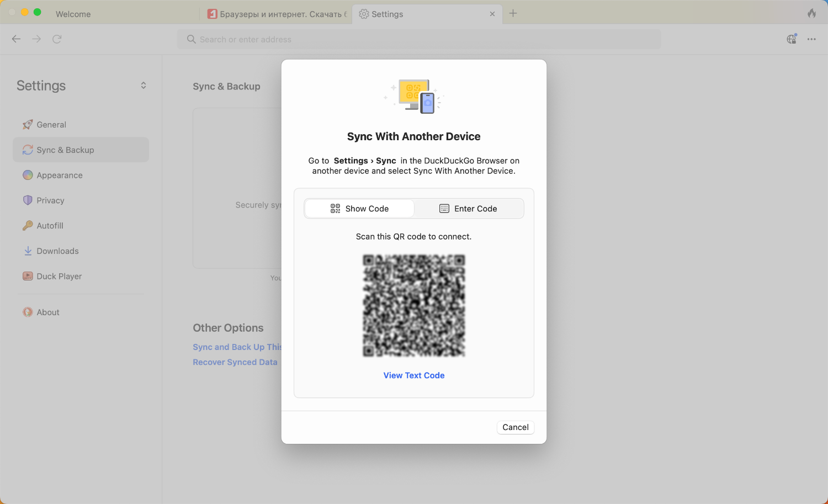This screenshot has width=828, height=504.
Task: Select the Show Code segment
Action: coord(359,209)
